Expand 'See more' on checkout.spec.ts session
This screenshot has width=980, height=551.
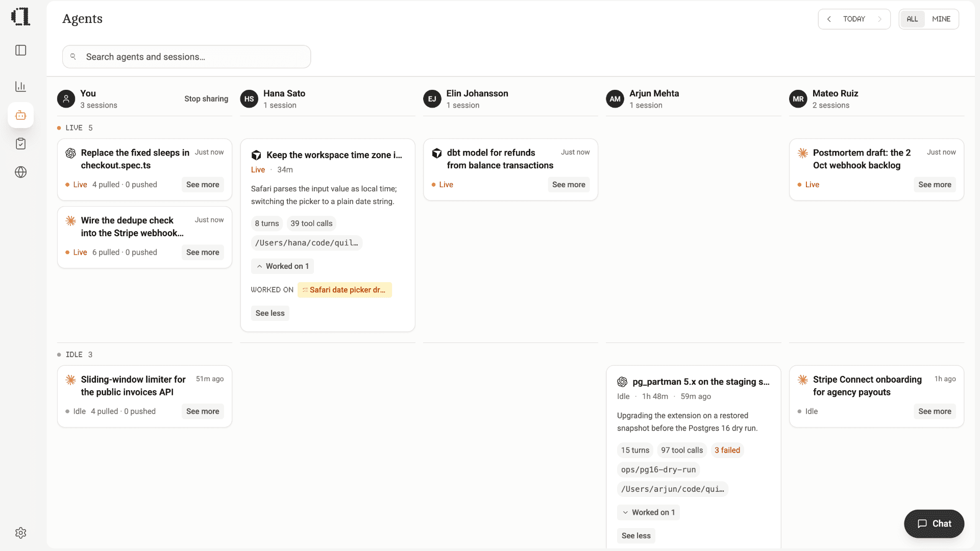pyautogui.click(x=203, y=185)
